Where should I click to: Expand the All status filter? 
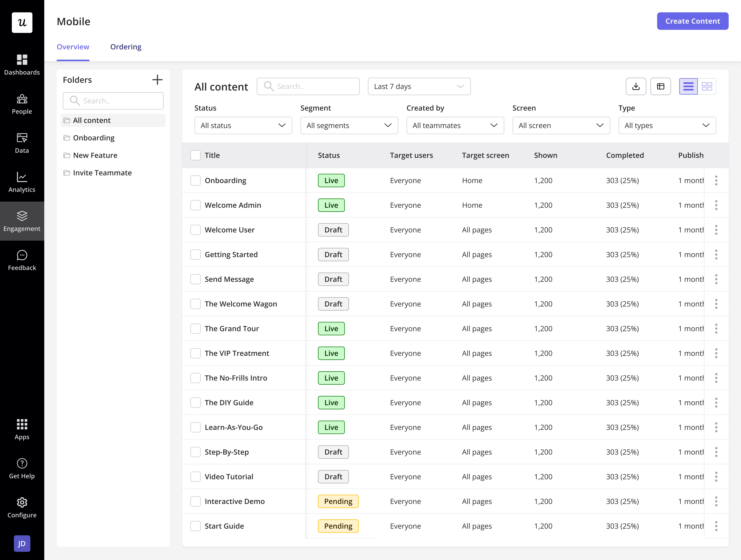click(243, 125)
